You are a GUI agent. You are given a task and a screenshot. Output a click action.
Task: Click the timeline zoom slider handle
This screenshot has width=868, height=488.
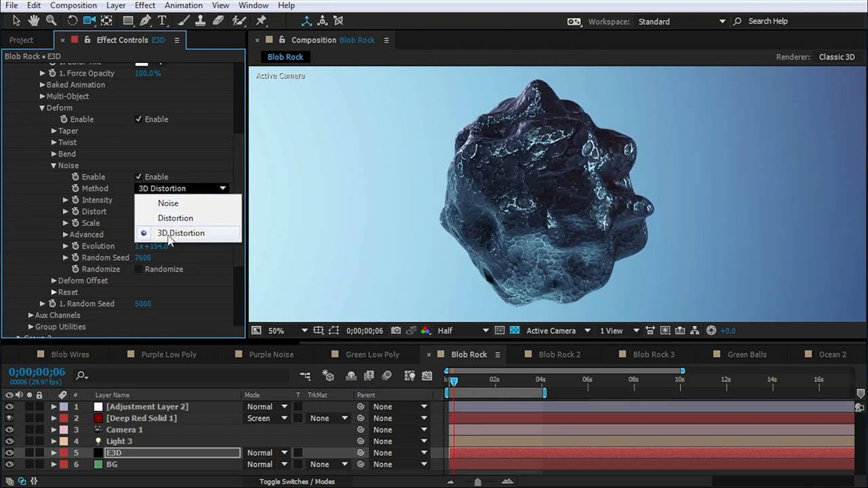[x=477, y=482]
